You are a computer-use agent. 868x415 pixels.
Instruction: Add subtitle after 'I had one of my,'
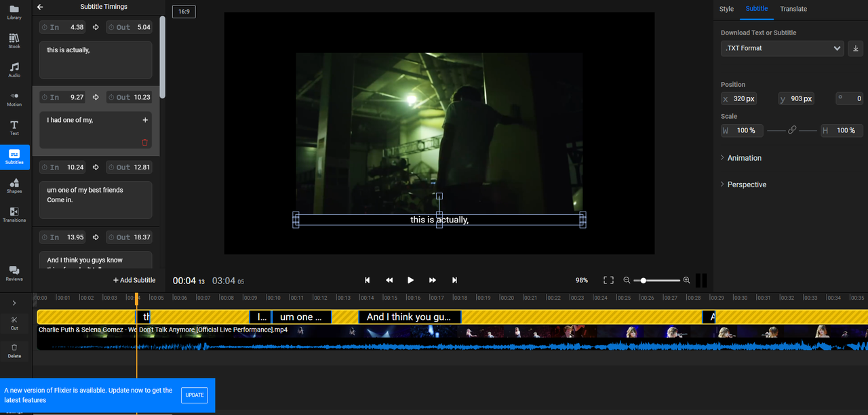(144, 120)
